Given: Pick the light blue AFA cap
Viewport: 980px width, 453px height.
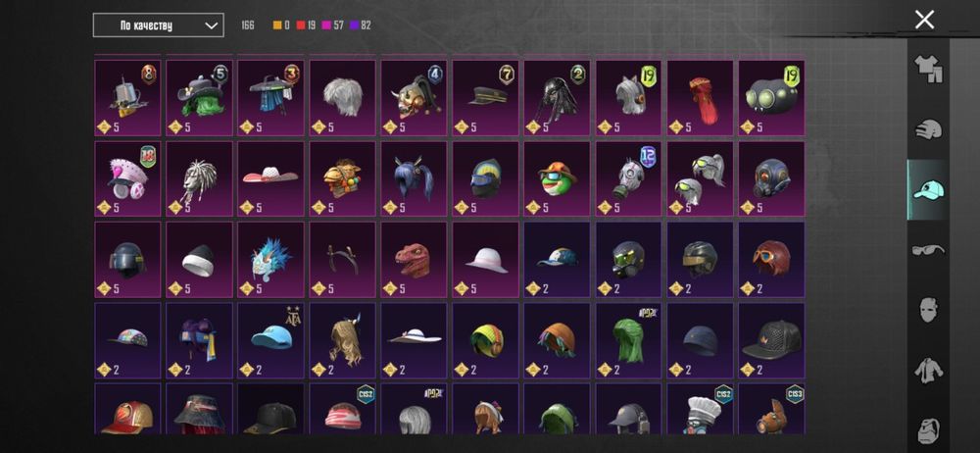Looking at the screenshot, I should (x=270, y=341).
